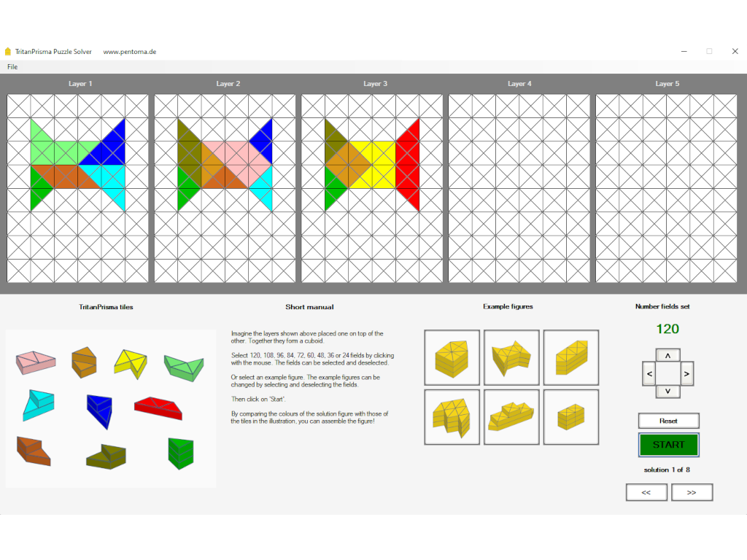Toggle an empty field in Layer 4 grid
The height and width of the screenshot is (560, 747).
[519, 188]
